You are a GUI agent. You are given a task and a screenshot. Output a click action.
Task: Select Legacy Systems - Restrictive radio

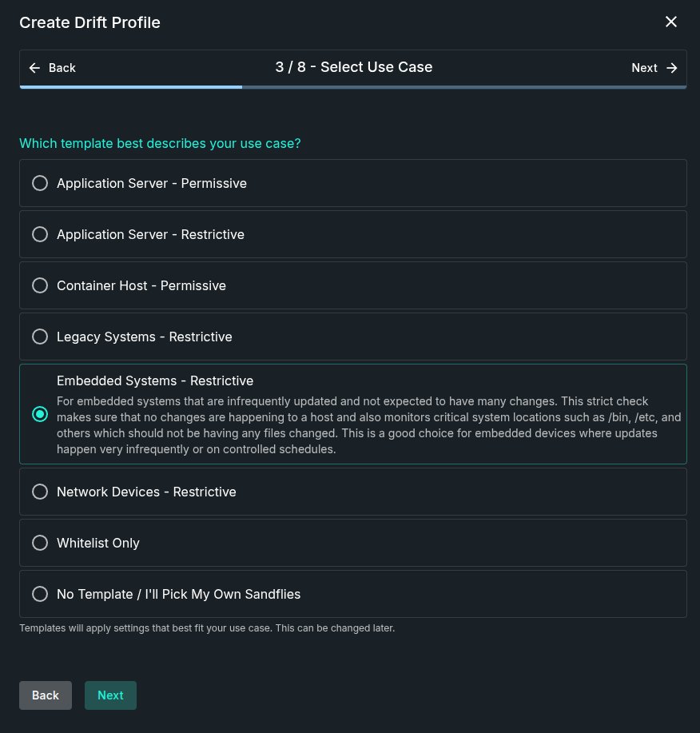40,337
